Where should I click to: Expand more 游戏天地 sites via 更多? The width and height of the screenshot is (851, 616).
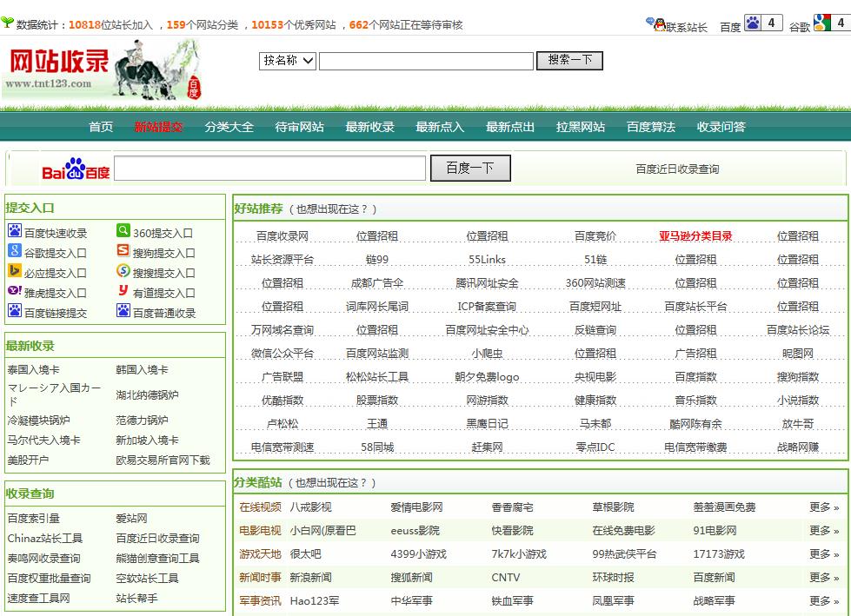(x=824, y=553)
